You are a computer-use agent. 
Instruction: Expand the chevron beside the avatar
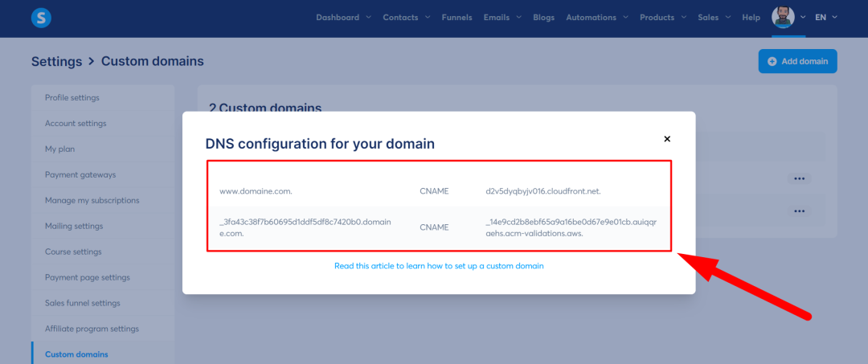(803, 17)
